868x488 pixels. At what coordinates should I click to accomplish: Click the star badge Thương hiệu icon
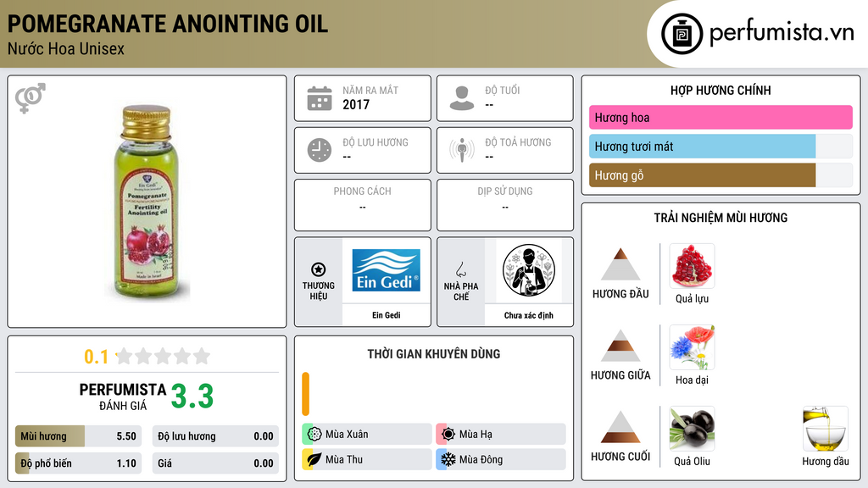tap(319, 269)
